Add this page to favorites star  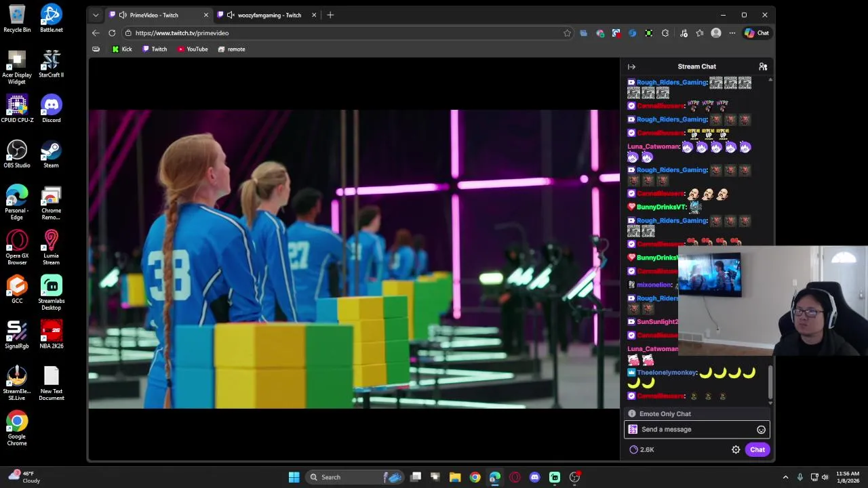567,33
